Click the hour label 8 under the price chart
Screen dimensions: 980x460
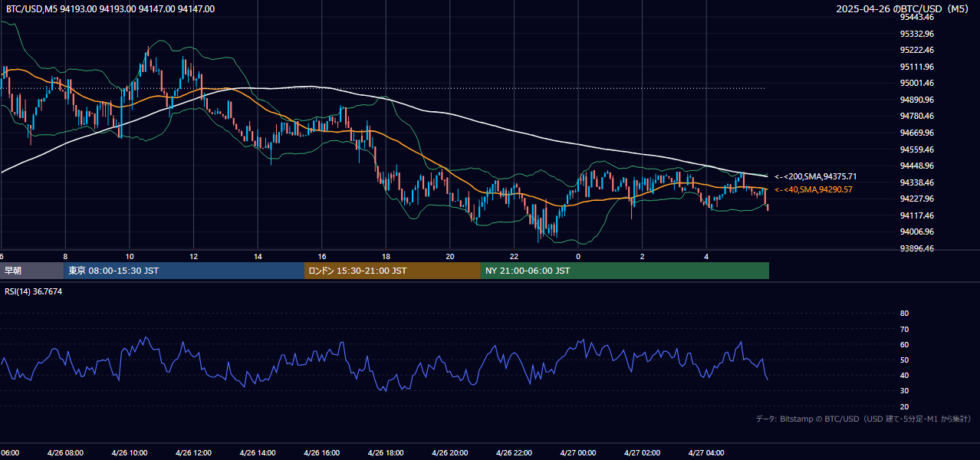point(65,256)
